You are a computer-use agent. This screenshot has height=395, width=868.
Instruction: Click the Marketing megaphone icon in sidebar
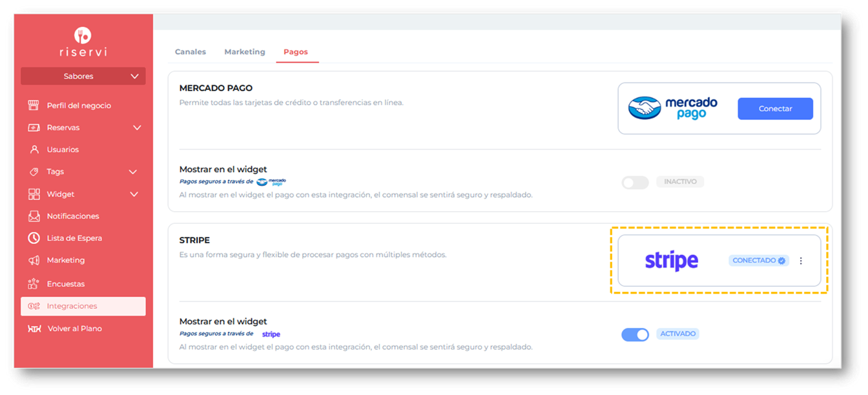[x=34, y=261]
